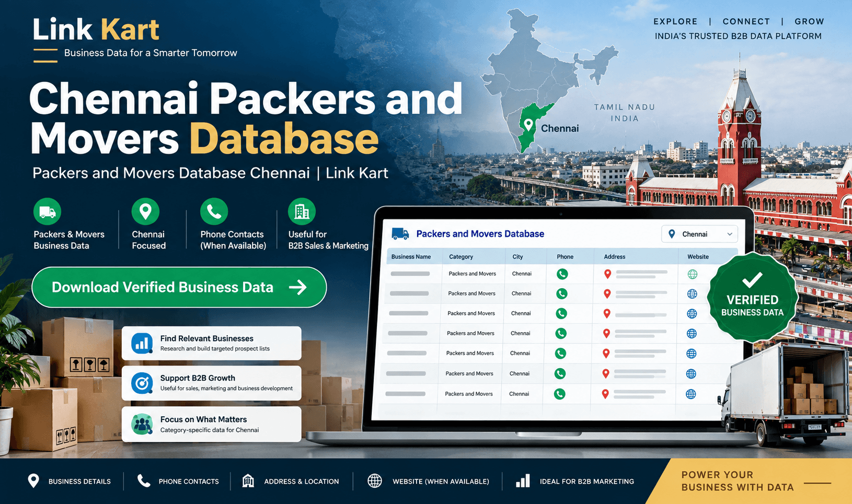The height and width of the screenshot is (504, 852).
Task: Click the target icon in Support B2B Growth
Action: pos(142,383)
